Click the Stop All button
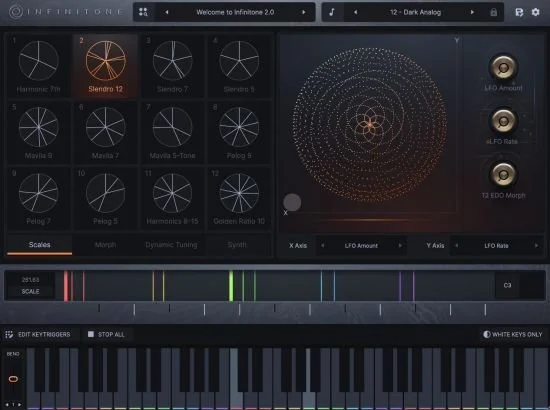 (x=106, y=334)
